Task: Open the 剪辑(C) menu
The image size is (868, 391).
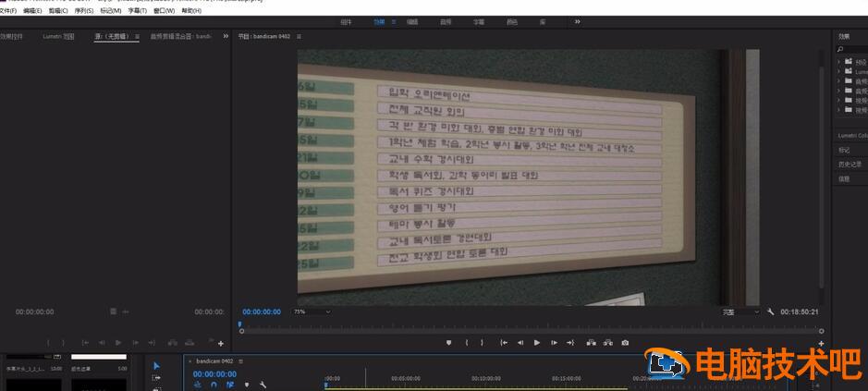Action: click(x=58, y=10)
